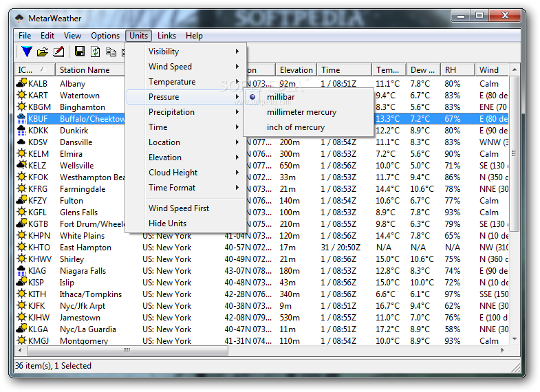The image size is (540, 392).
Task: Click the blue triangle download toolbar icon
Action: pyautogui.click(x=27, y=52)
